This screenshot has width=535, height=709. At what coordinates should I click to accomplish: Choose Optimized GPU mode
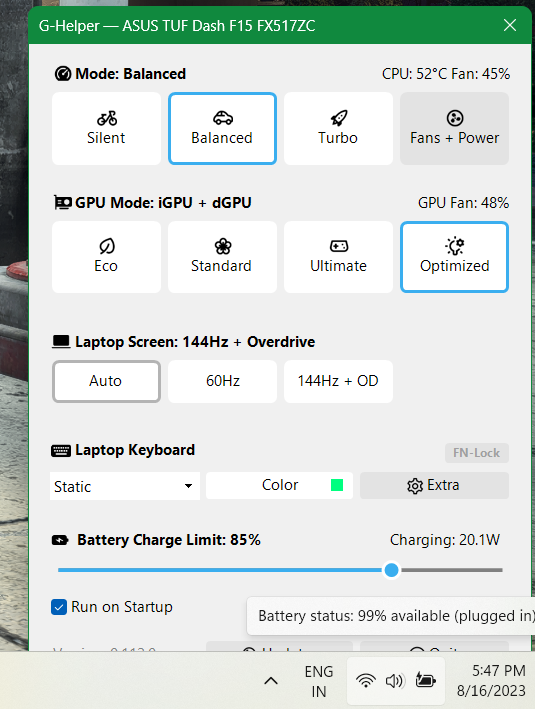pyautogui.click(x=455, y=257)
